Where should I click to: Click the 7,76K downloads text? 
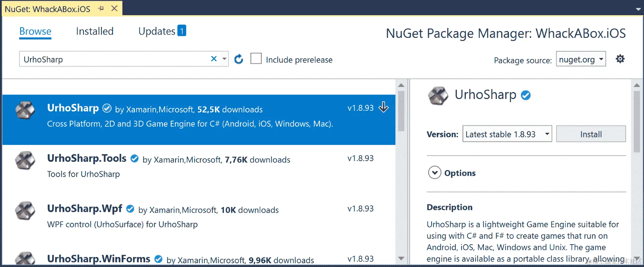[x=258, y=160]
